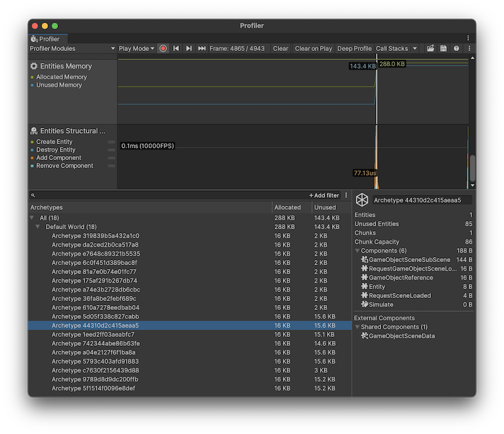Click the archetype hexagon icon in details panel
Image resolution: width=504 pixels, height=434 pixels.
[x=360, y=200]
